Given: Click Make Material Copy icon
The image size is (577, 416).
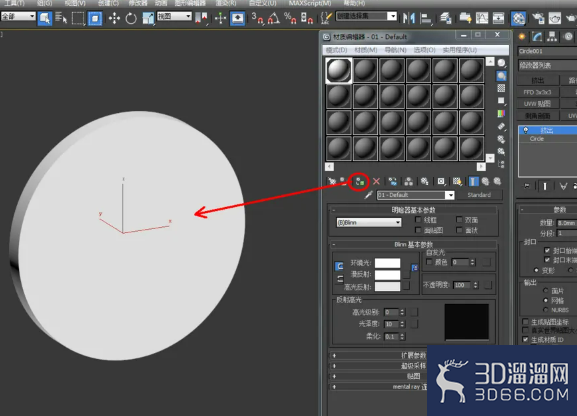Looking at the screenshot, I should click(393, 181).
